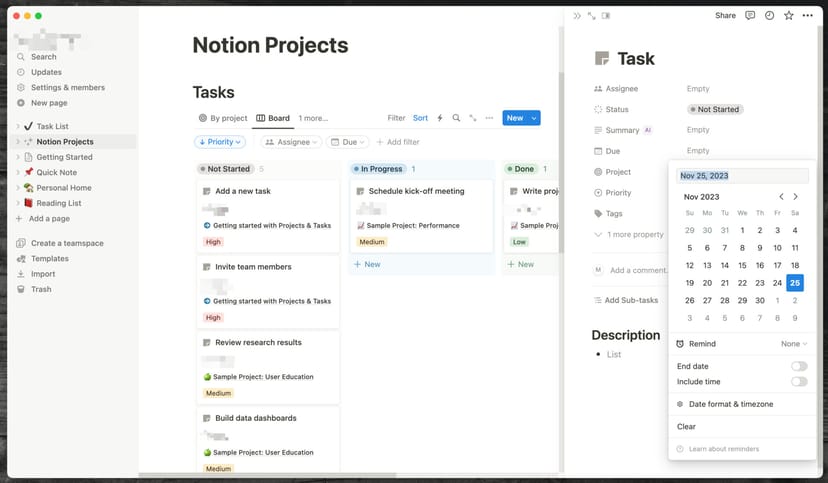Click the three-dot more options icon
This screenshot has width=828, height=483.
pyautogui.click(x=808, y=16)
